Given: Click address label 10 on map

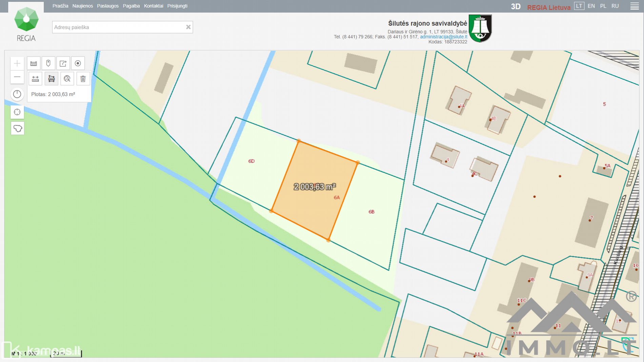Looking at the screenshot, I should 636,265.
